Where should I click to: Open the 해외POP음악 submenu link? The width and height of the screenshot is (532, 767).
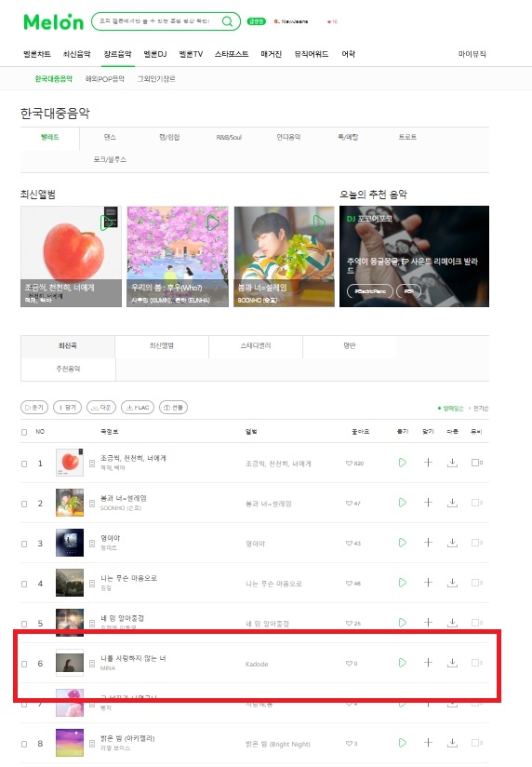(x=105, y=79)
